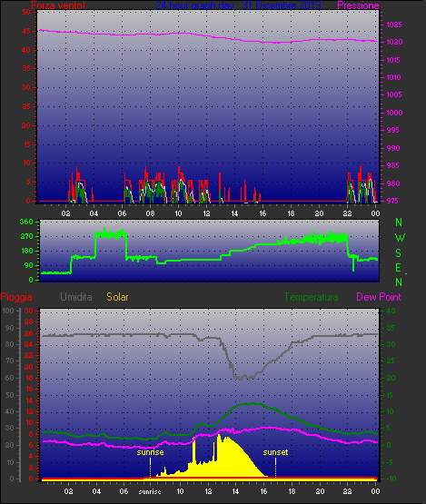Select the Pioggia legend label
Screen dimensions: 426x504
pos(16,297)
